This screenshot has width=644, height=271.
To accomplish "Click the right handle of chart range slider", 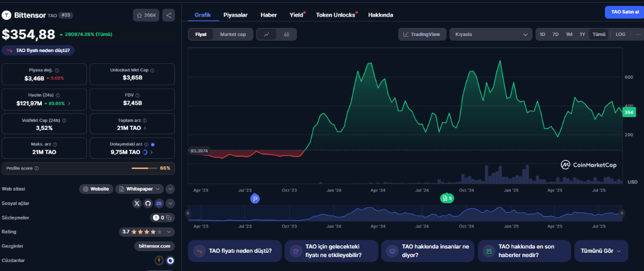I will click(x=621, y=213).
